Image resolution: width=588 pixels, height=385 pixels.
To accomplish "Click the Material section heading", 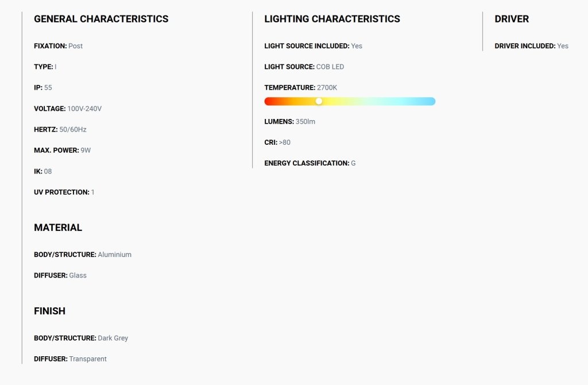I will coord(58,228).
